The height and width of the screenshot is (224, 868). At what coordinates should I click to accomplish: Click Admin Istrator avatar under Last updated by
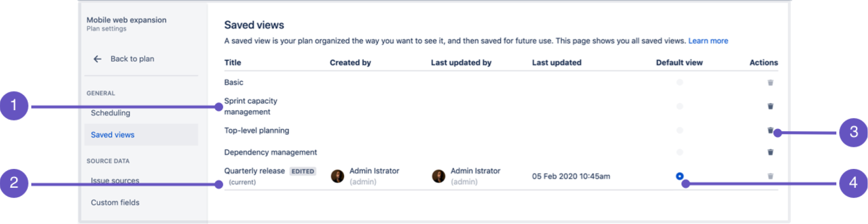coord(438,176)
